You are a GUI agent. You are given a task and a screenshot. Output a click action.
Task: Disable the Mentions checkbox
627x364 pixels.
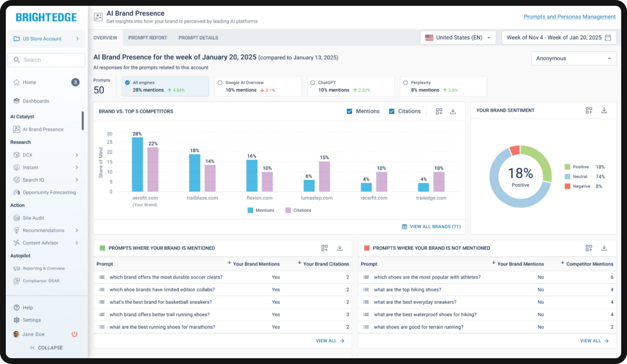coord(349,111)
